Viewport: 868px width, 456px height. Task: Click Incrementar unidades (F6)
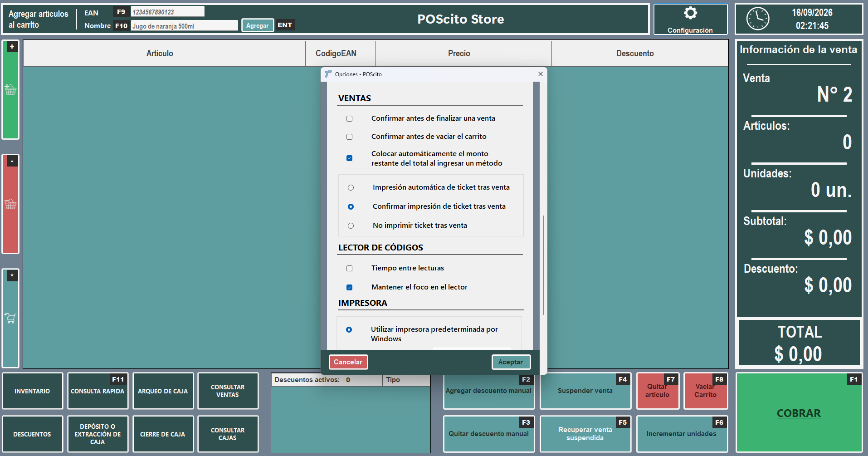pyautogui.click(x=682, y=434)
